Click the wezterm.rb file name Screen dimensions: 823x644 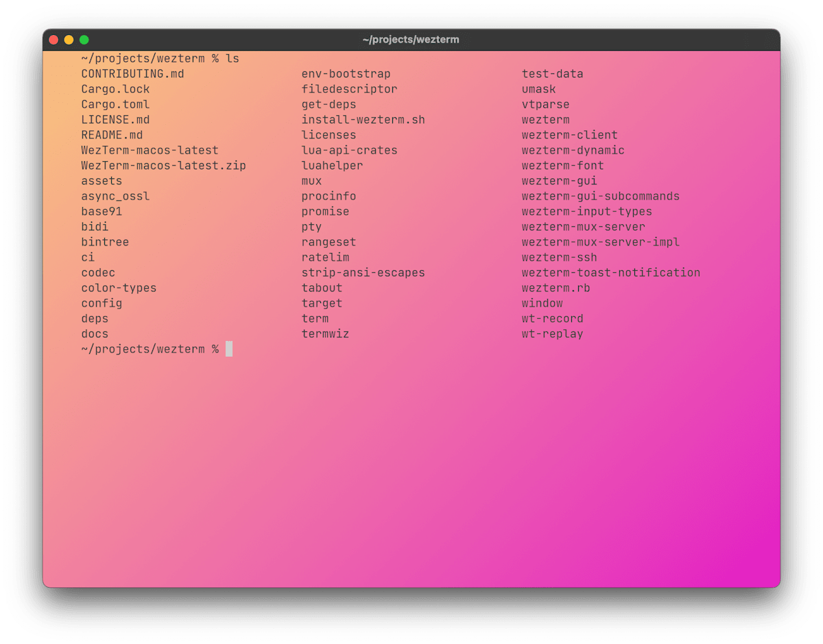[556, 288]
